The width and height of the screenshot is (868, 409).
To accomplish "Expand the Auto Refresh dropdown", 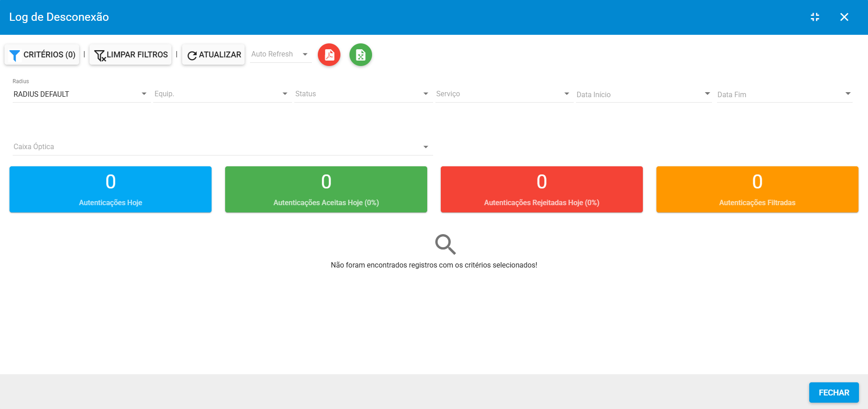I will pos(280,54).
